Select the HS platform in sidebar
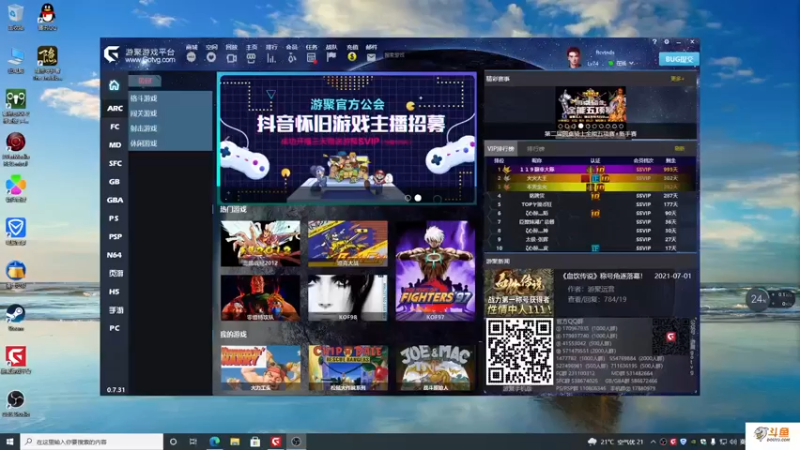The image size is (800, 450). coord(114,292)
